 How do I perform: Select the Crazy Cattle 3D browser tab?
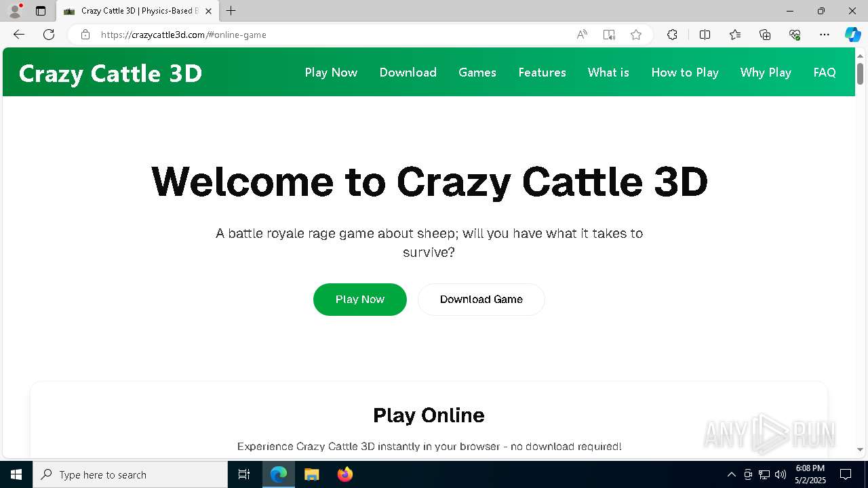pyautogui.click(x=138, y=11)
